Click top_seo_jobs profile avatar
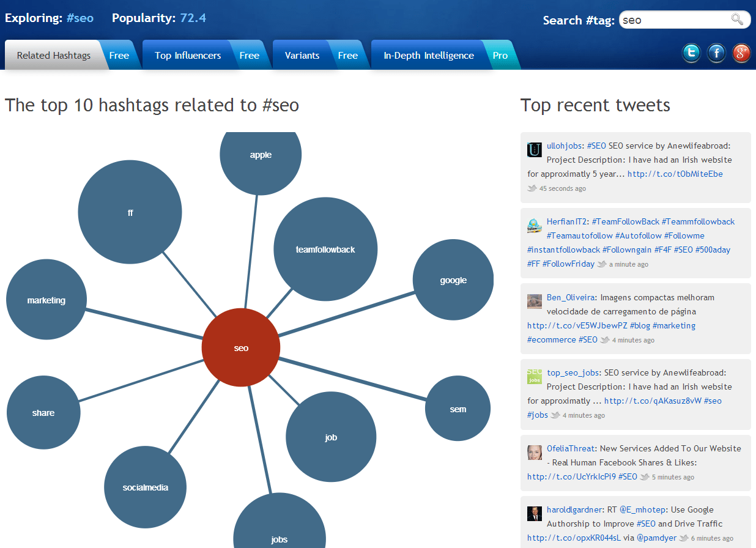 pyautogui.click(x=533, y=376)
